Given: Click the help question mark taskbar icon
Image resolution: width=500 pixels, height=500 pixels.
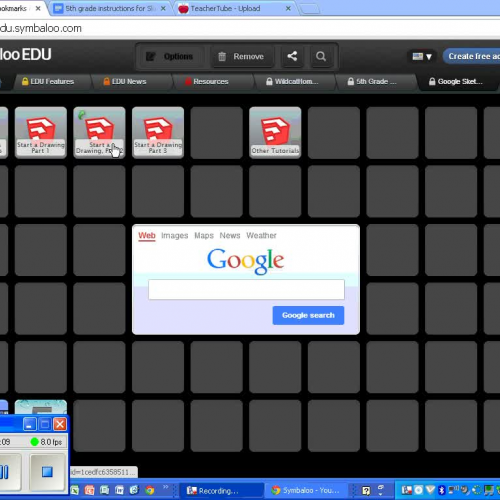Looking at the screenshot, I should [366, 490].
